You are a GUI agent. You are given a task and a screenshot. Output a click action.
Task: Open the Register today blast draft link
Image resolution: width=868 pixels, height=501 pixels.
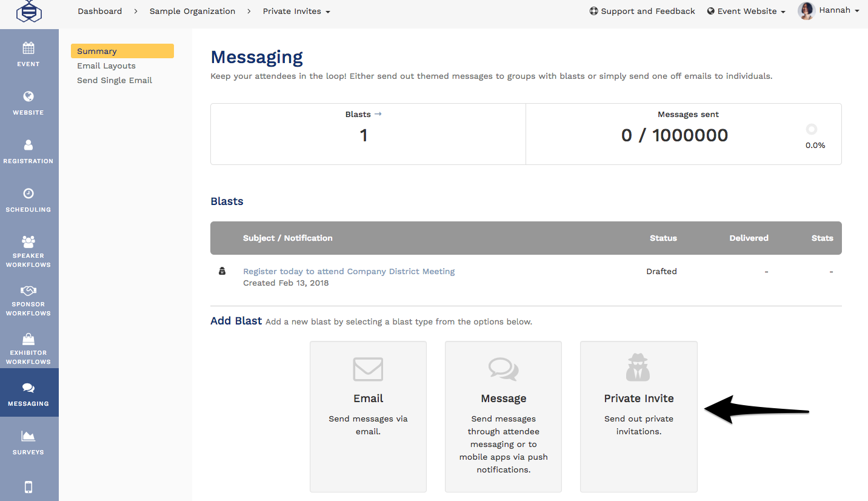[349, 271]
